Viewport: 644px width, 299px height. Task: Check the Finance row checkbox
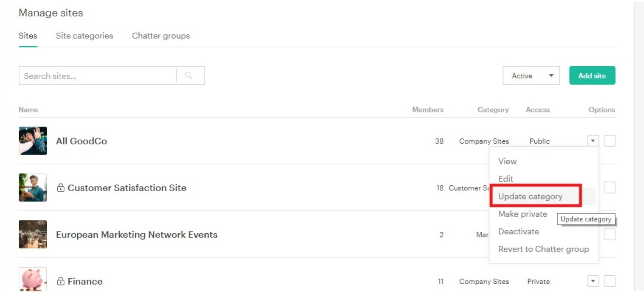tap(610, 281)
